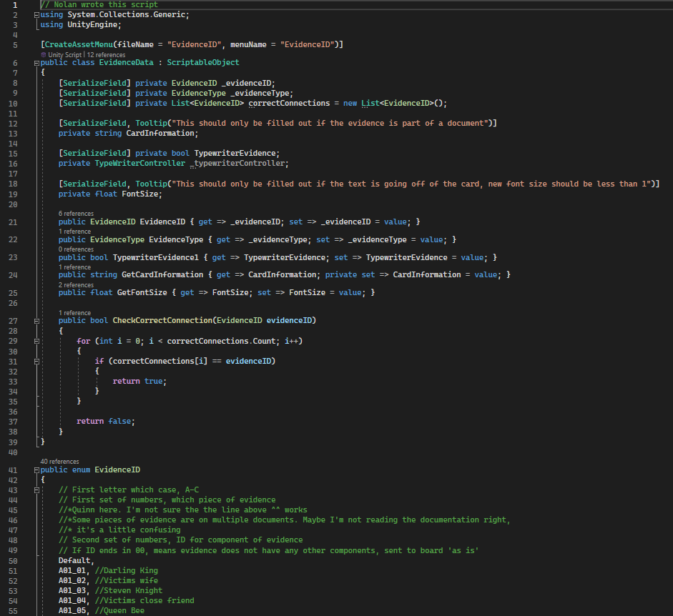The width and height of the screenshot is (673, 616).
Task: Click the Default enum member
Action: click(x=74, y=561)
